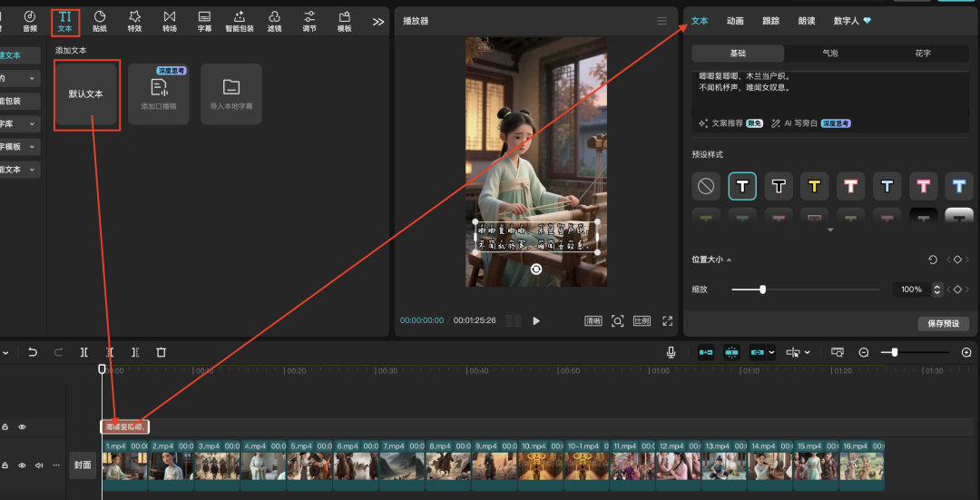This screenshot has width=980, height=500.
Task: Expand more preset text styles arrow
Action: tap(830, 230)
